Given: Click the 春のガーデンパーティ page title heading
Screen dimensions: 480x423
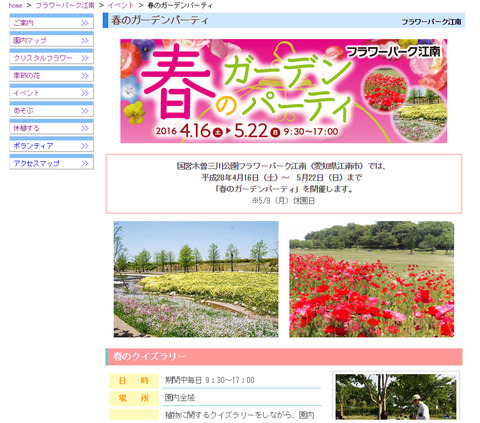Looking at the screenshot, I should click(x=159, y=20).
